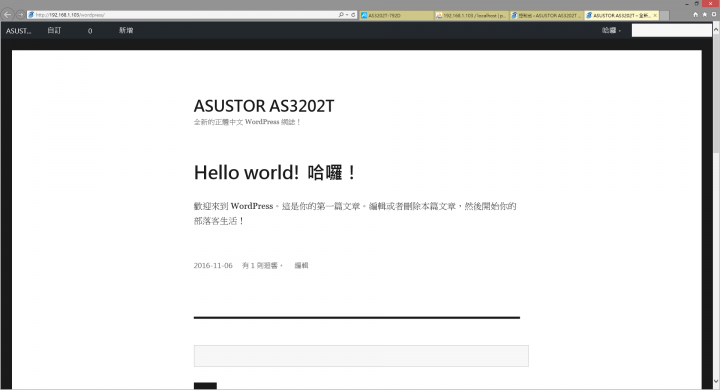
Task: Open the ASUST... site menu in admin bar
Action: click(18, 31)
